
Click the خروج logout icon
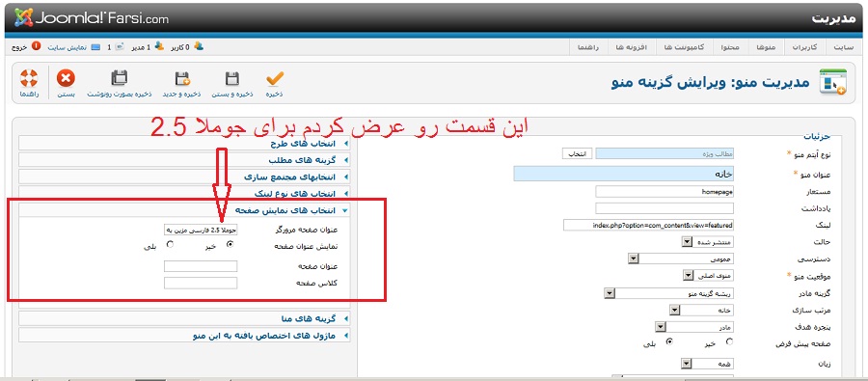point(36,46)
